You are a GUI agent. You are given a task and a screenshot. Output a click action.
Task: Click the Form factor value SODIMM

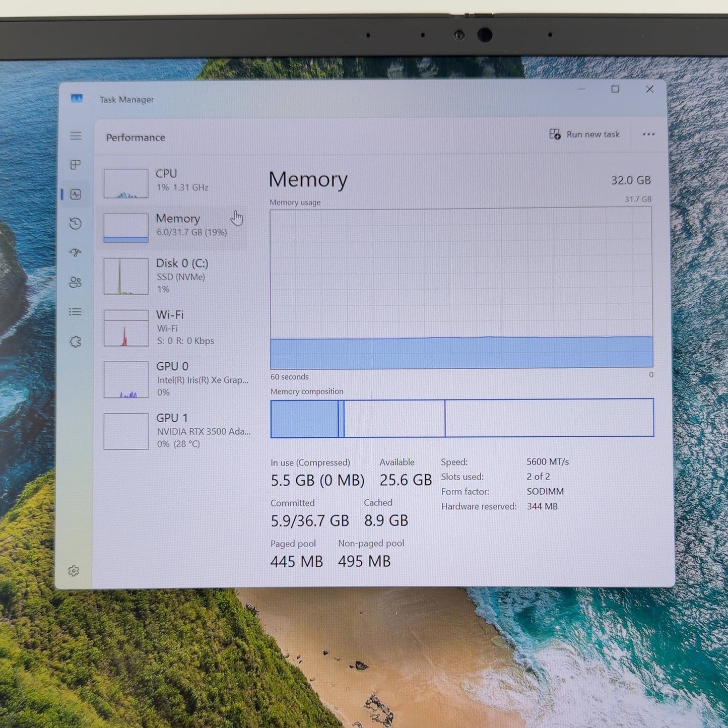click(545, 491)
